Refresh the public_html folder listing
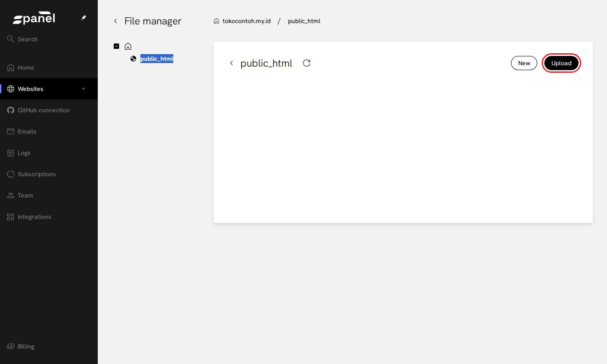 tap(307, 63)
